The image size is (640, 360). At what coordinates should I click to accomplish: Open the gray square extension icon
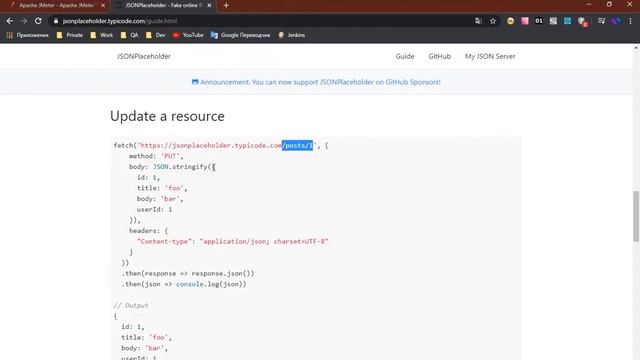tap(553, 21)
